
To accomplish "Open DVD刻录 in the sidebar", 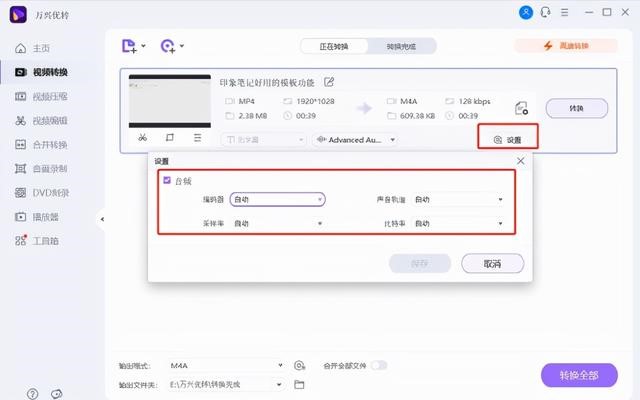I will [42, 193].
